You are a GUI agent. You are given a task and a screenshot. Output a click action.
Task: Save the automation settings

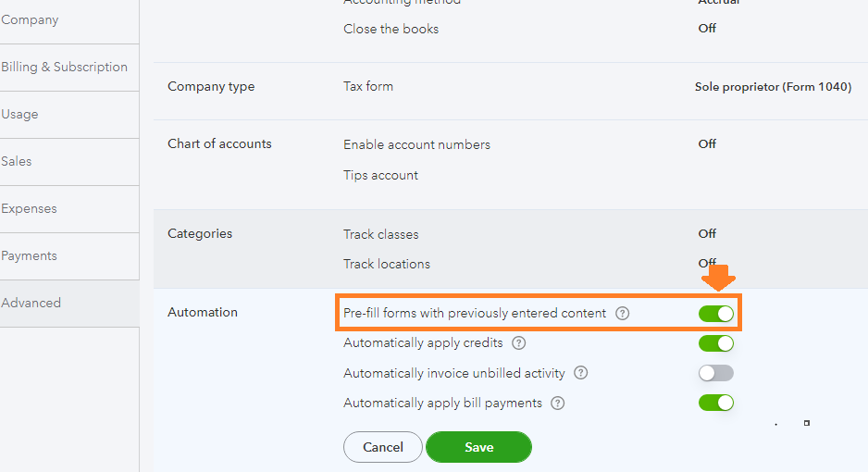[x=478, y=447]
